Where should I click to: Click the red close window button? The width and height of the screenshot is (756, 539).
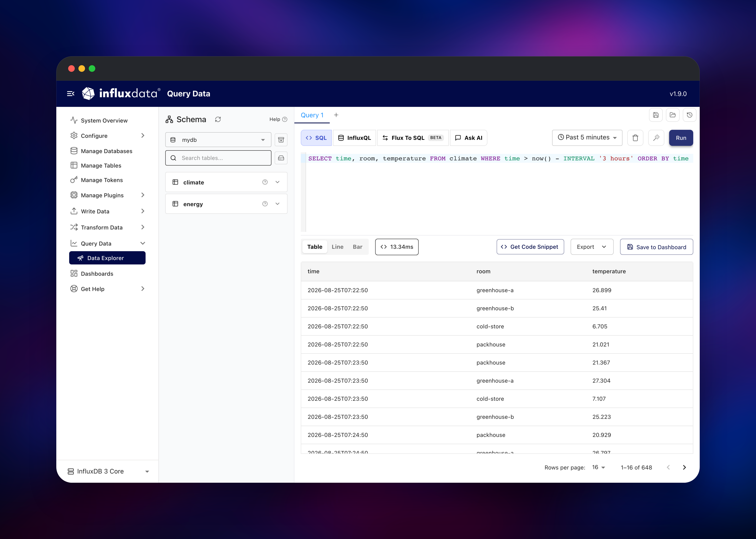(71, 69)
